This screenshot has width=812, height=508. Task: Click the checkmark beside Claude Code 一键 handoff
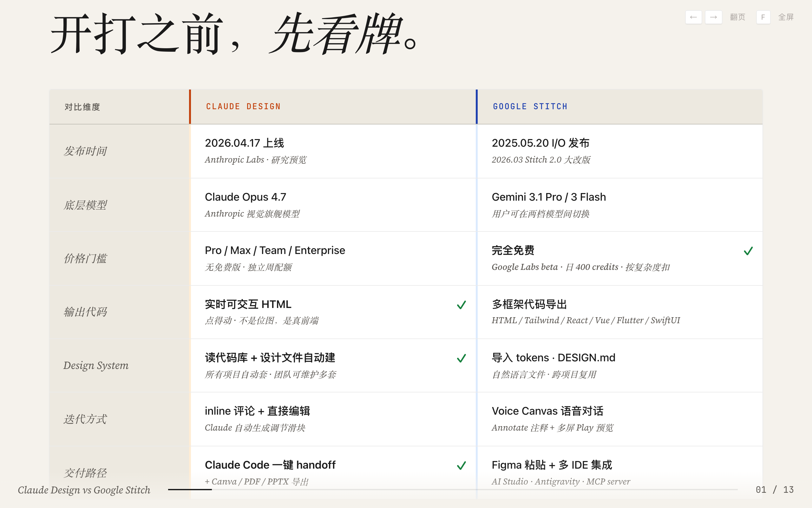[x=462, y=465]
